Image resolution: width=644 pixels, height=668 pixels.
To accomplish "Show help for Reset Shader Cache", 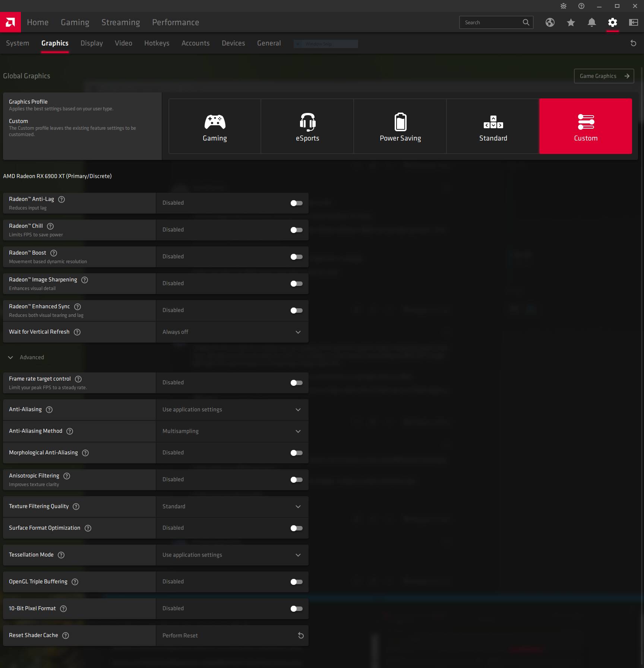I will click(66, 636).
